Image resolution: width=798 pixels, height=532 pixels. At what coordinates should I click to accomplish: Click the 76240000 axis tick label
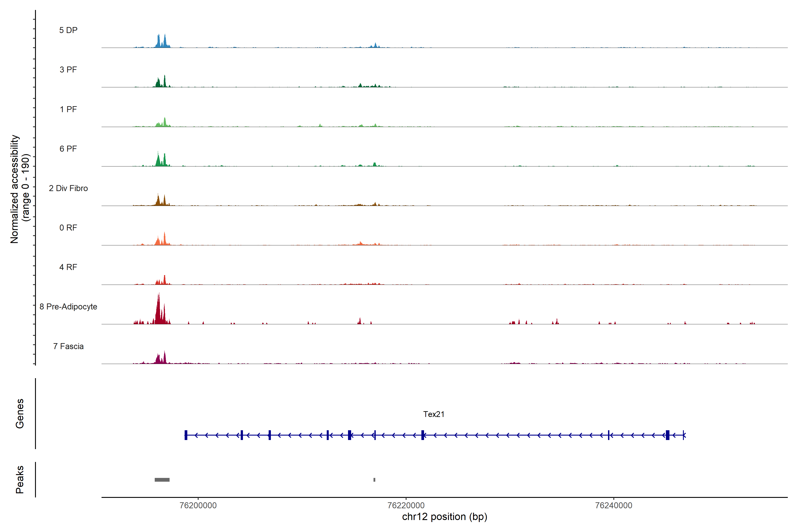(x=613, y=505)
